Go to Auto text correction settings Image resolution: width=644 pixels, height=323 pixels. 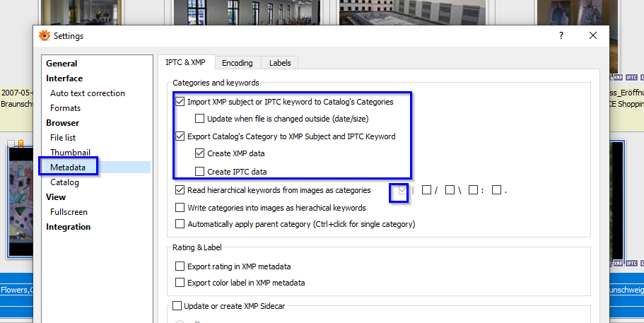pos(87,93)
